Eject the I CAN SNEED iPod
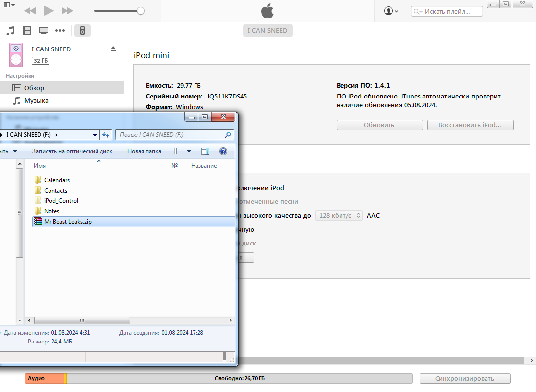This screenshot has width=536, height=392. pos(113,49)
